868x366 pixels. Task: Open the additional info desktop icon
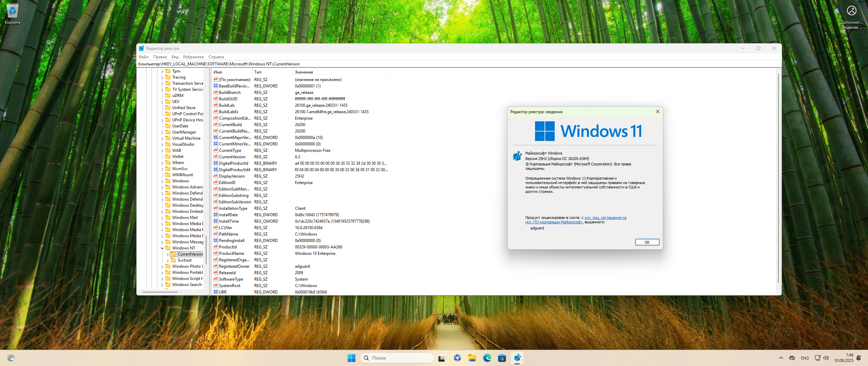pyautogui.click(x=851, y=17)
